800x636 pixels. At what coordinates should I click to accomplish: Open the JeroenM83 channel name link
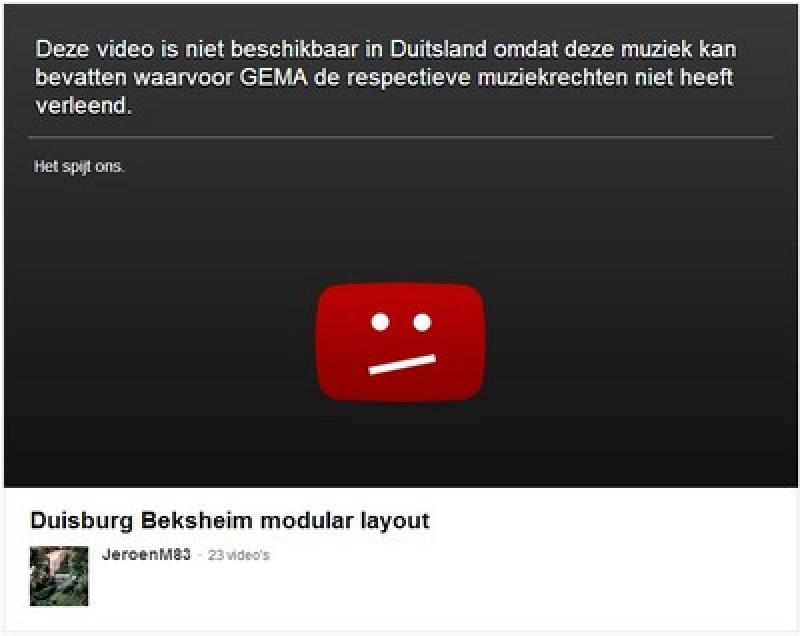(x=146, y=554)
